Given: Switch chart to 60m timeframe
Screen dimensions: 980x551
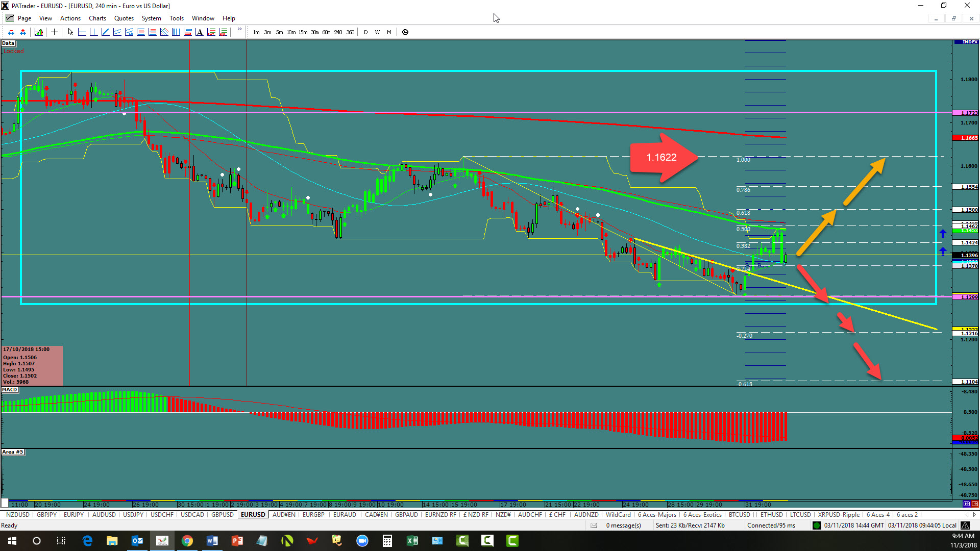Looking at the screenshot, I should 326,32.
